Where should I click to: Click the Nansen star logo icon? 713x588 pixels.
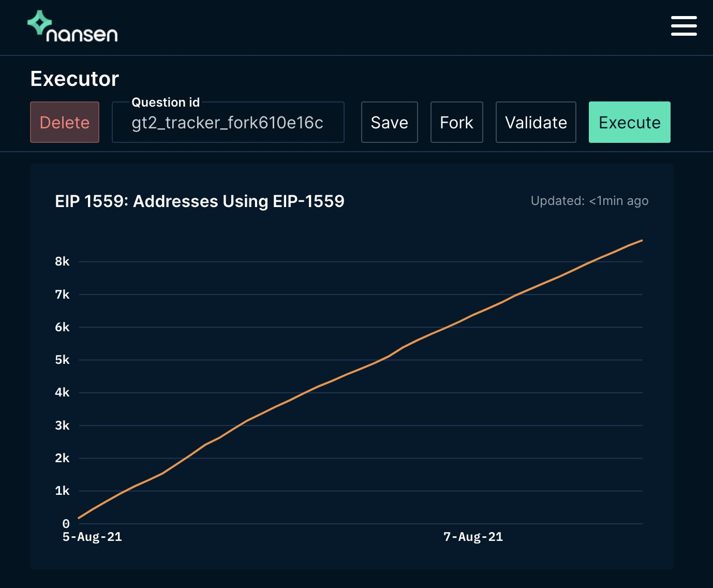tap(39, 23)
